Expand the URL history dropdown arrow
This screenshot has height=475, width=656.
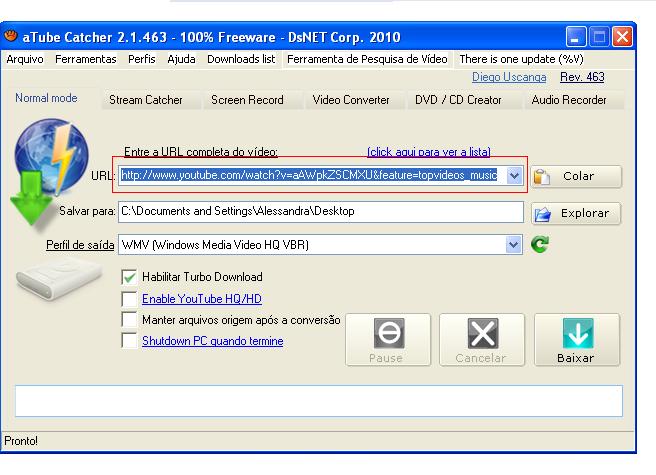[514, 176]
